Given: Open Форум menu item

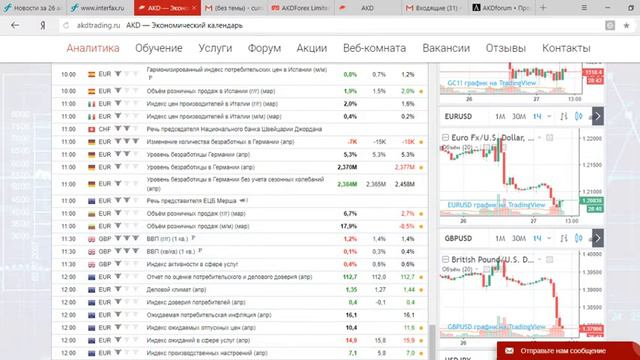Looking at the screenshot, I should click(x=264, y=48).
